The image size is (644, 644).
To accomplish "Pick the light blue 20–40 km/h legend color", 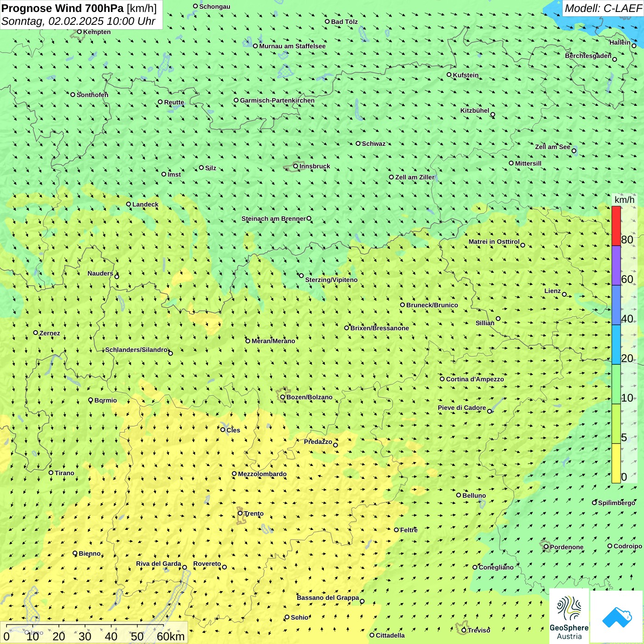I will click(616, 345).
